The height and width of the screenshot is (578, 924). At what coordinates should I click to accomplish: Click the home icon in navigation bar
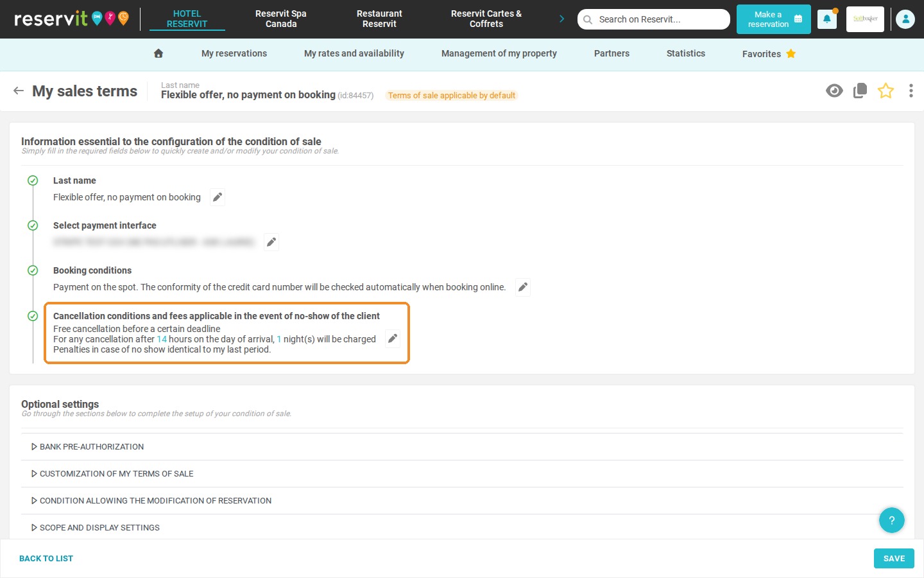pyautogui.click(x=158, y=53)
